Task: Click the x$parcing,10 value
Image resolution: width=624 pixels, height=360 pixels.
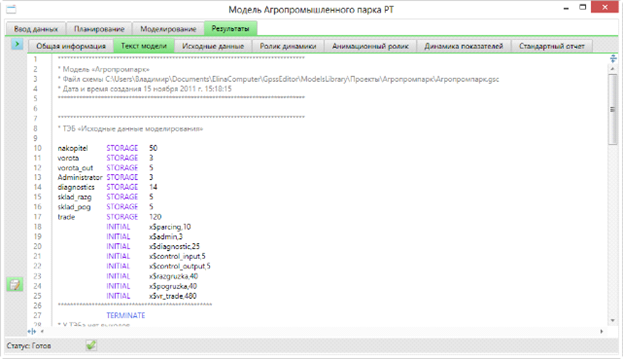Action: point(170,227)
